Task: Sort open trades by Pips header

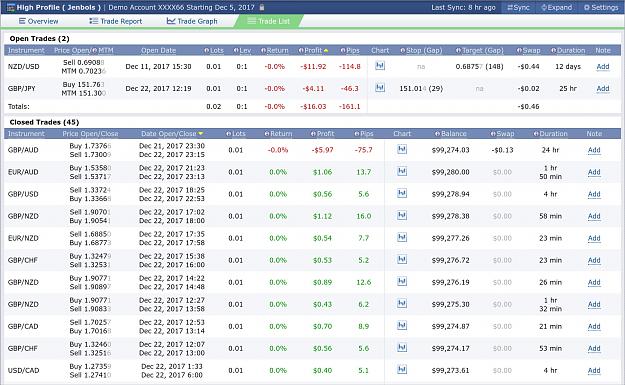Action: [353, 50]
